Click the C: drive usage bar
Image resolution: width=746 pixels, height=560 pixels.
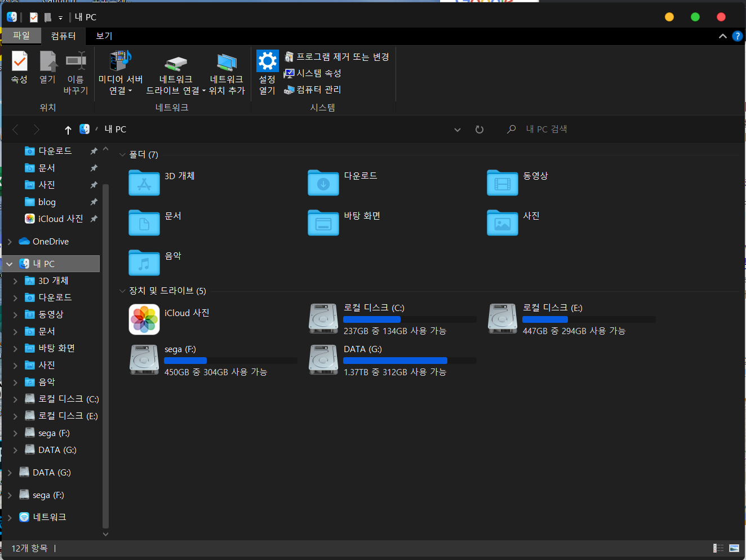410,319
